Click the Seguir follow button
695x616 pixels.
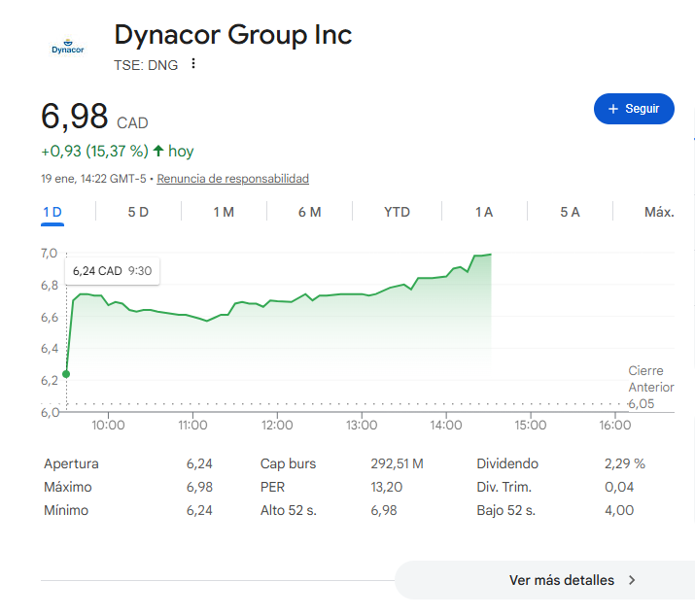pos(634,109)
